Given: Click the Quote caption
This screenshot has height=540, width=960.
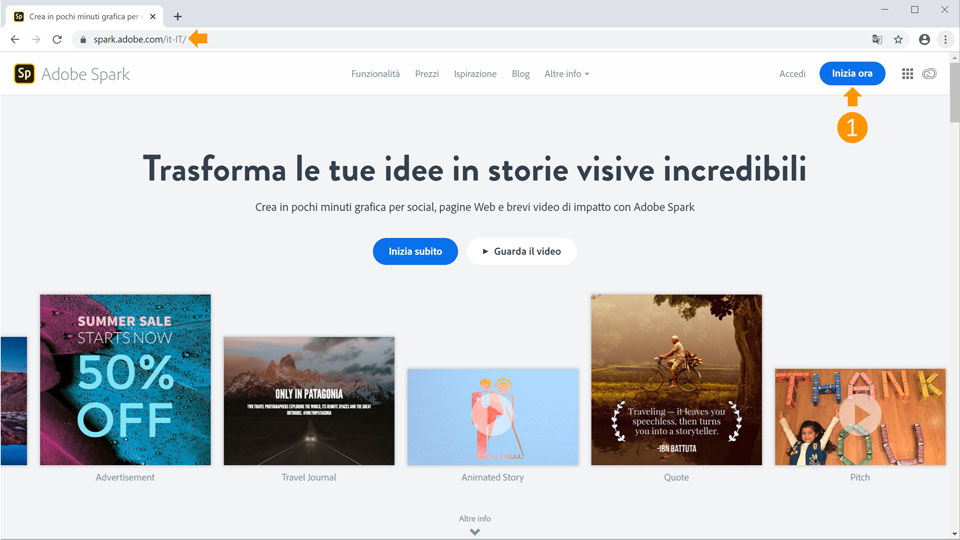Looking at the screenshot, I should point(677,478).
